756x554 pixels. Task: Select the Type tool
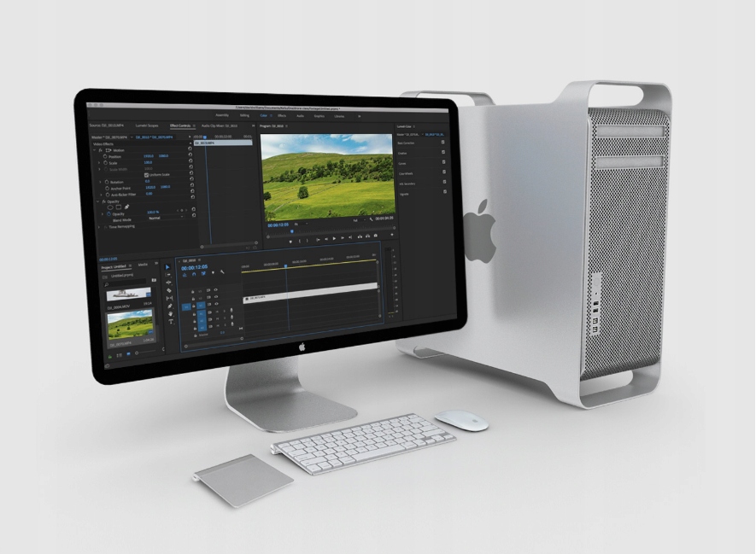click(x=171, y=321)
